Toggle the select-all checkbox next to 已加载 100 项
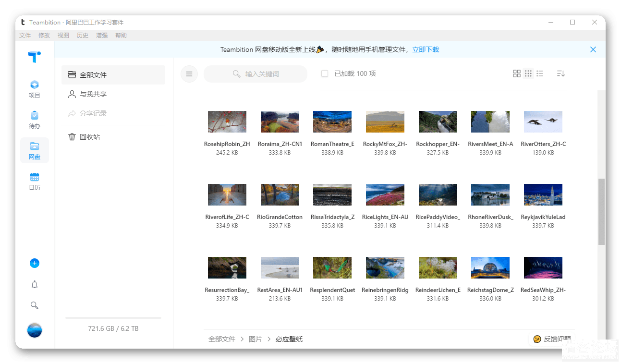 (325, 73)
